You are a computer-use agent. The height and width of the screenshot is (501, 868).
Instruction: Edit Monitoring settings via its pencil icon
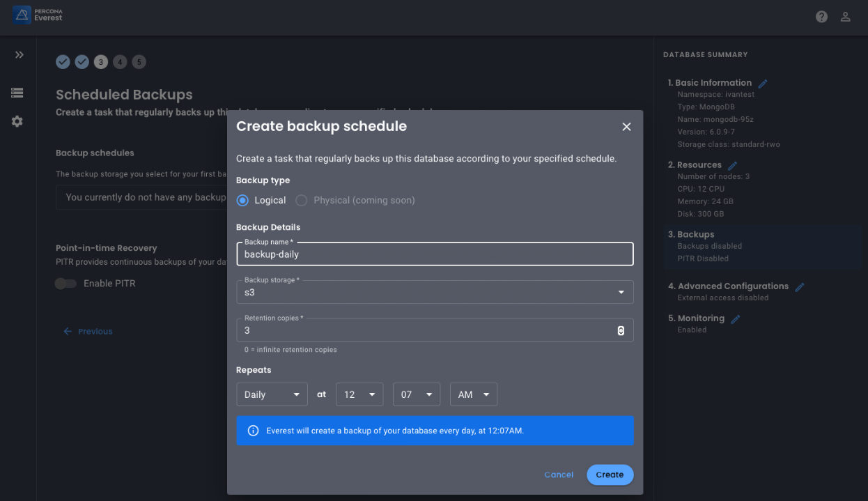736,318
